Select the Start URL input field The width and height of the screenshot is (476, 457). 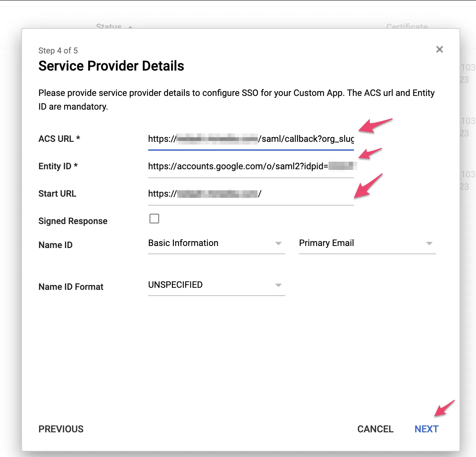point(250,194)
